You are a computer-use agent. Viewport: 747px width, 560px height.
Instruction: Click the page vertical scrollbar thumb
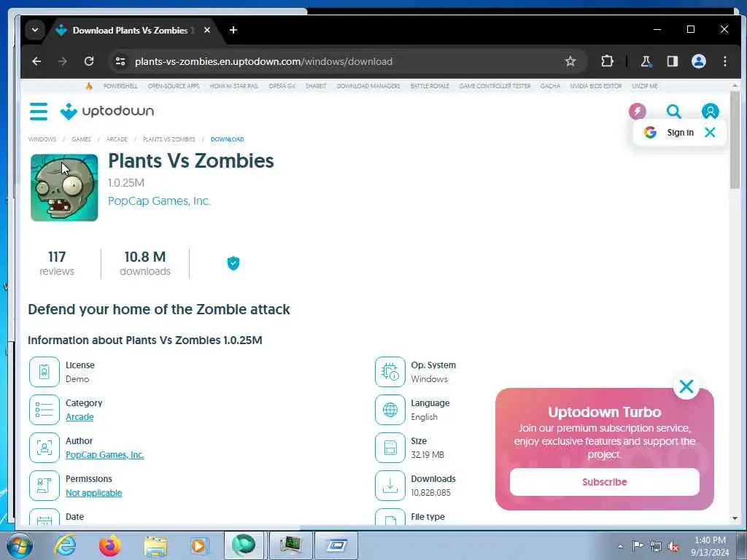click(735, 141)
